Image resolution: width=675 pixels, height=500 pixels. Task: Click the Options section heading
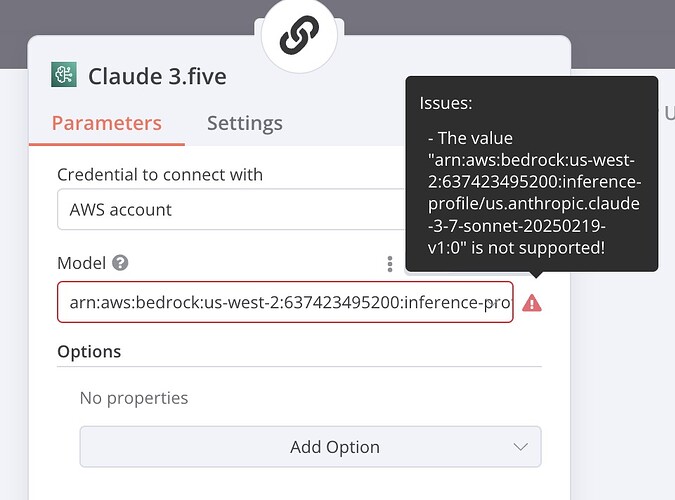click(89, 351)
